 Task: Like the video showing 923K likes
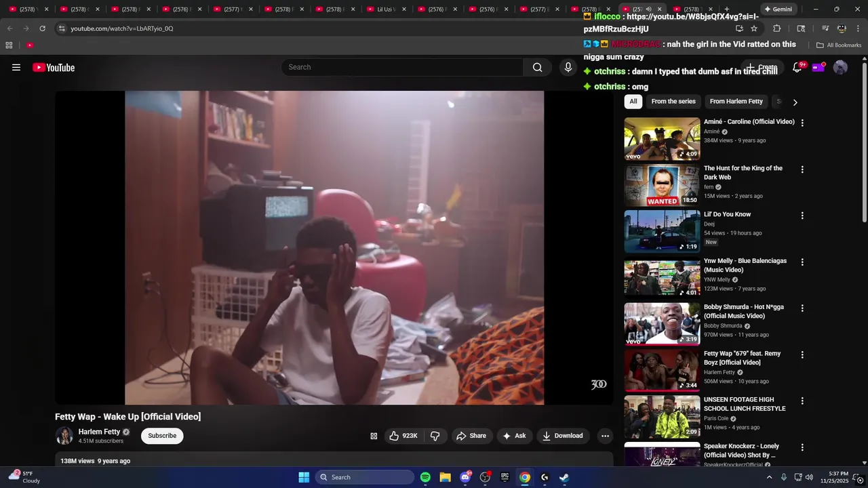tap(403, 436)
